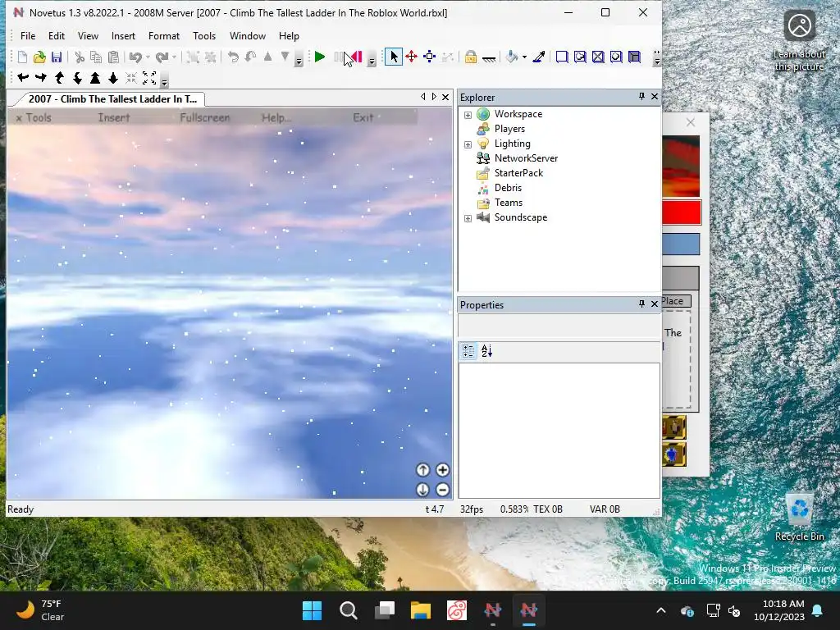Select the Dropper color picker tool
The image size is (840, 630).
539,57
